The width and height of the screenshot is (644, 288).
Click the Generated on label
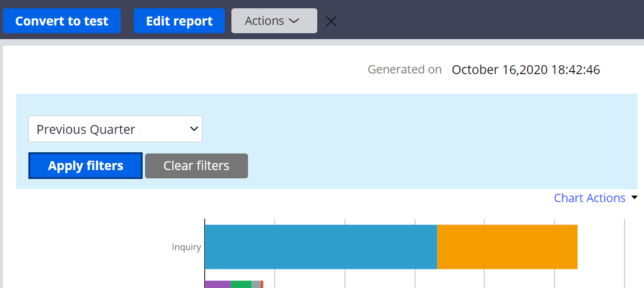pos(404,69)
